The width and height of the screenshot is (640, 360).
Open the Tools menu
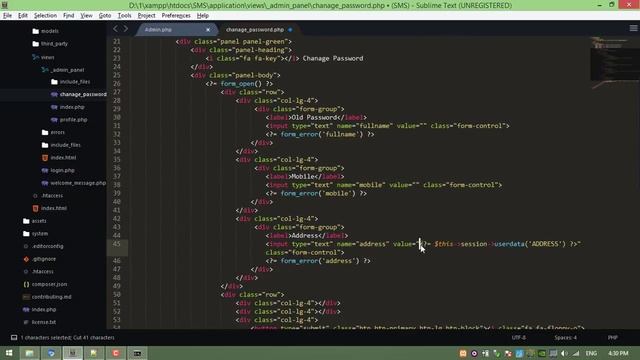coord(124,16)
